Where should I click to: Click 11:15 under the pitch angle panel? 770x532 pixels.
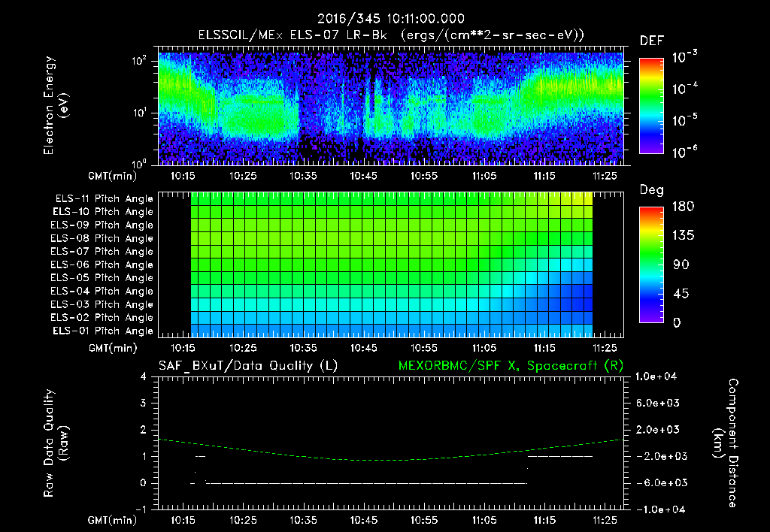[544, 348]
